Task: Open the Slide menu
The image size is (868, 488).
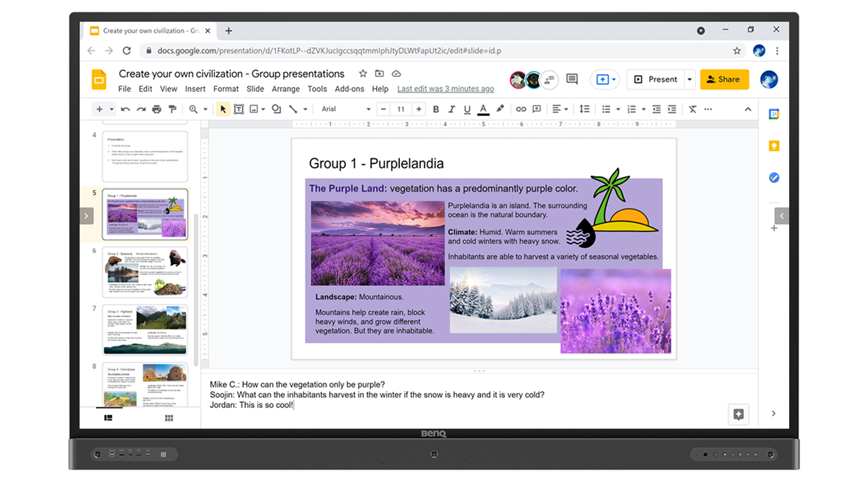Action: click(255, 89)
